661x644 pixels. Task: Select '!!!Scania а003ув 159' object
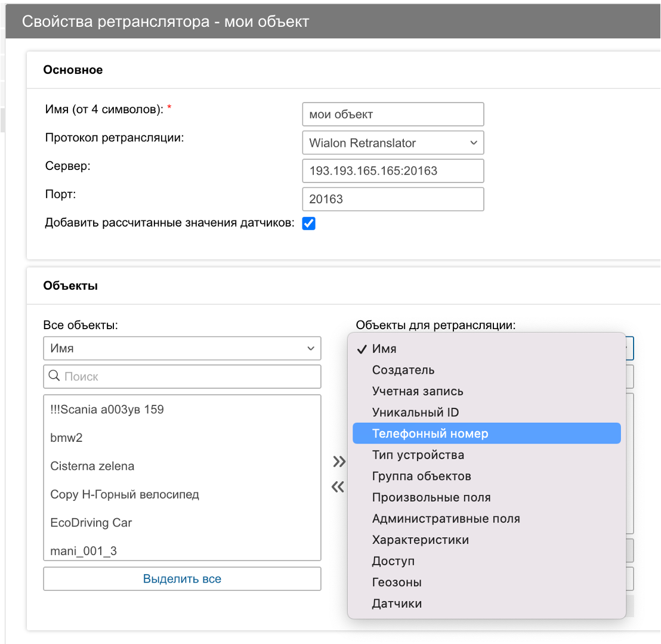click(107, 410)
